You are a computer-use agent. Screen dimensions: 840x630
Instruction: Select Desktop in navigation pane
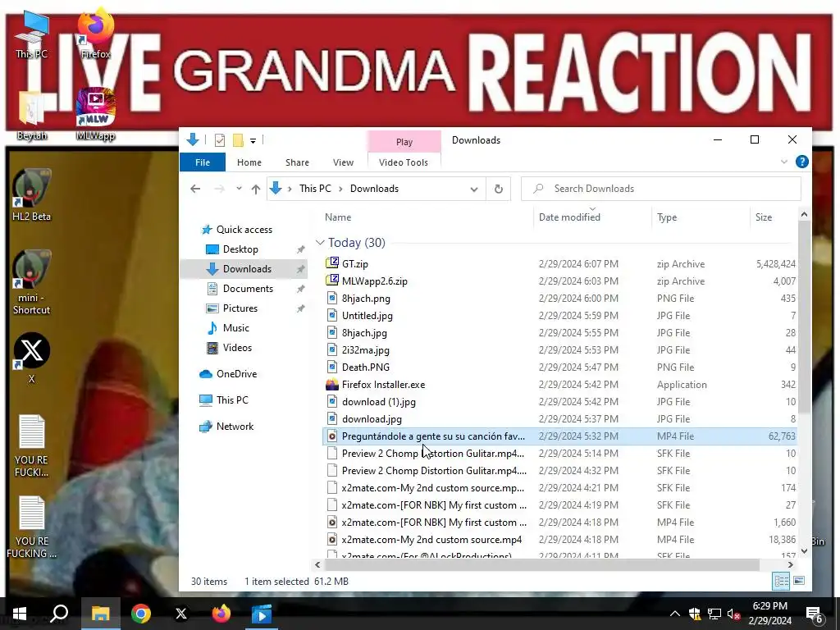[x=240, y=249]
